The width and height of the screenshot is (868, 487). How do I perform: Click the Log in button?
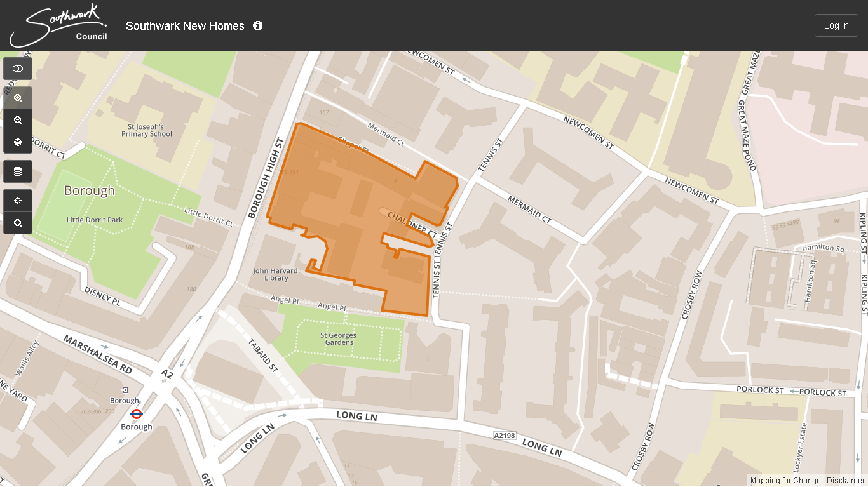(x=836, y=25)
